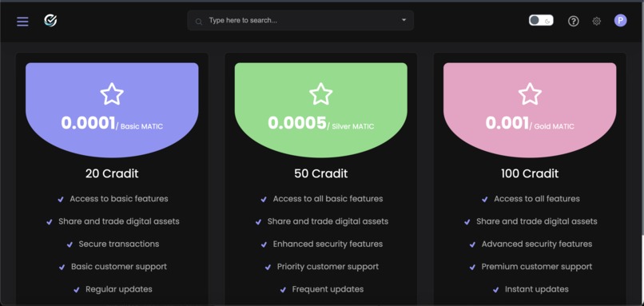Click the search magnifier icon
644x306 pixels.
pyautogui.click(x=199, y=22)
